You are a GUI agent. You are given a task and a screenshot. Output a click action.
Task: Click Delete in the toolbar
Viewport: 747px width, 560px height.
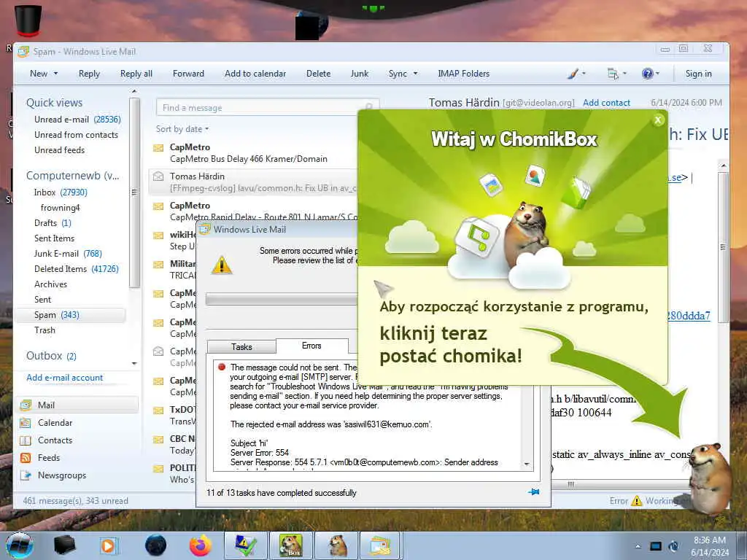(x=318, y=74)
